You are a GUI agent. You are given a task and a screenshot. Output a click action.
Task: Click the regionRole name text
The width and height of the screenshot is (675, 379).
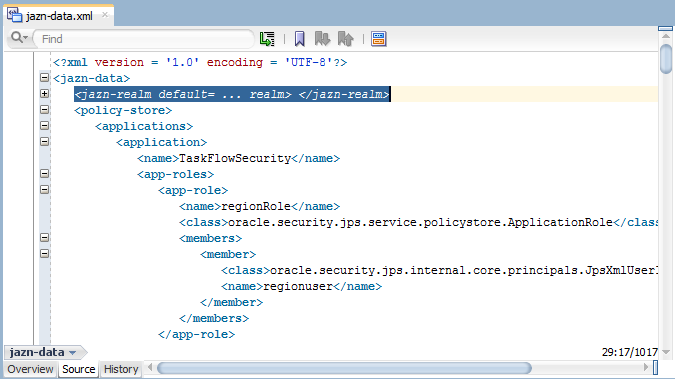[x=256, y=206]
